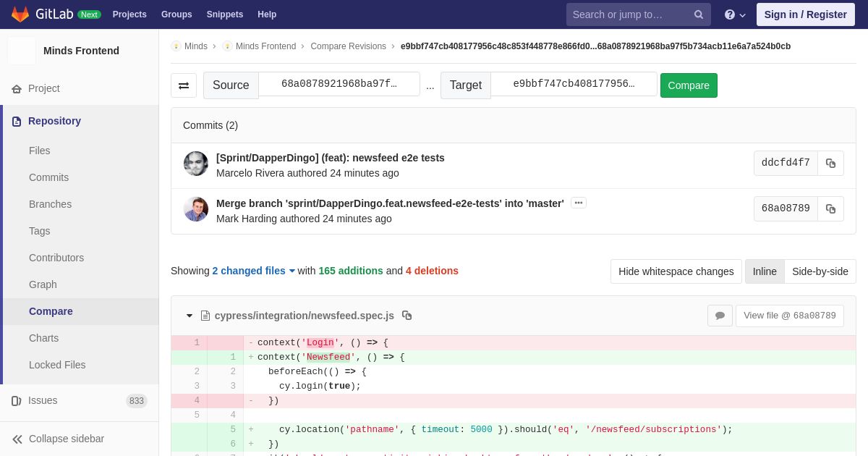Click Sign in / Register button
The image size is (868, 456).
[805, 14]
